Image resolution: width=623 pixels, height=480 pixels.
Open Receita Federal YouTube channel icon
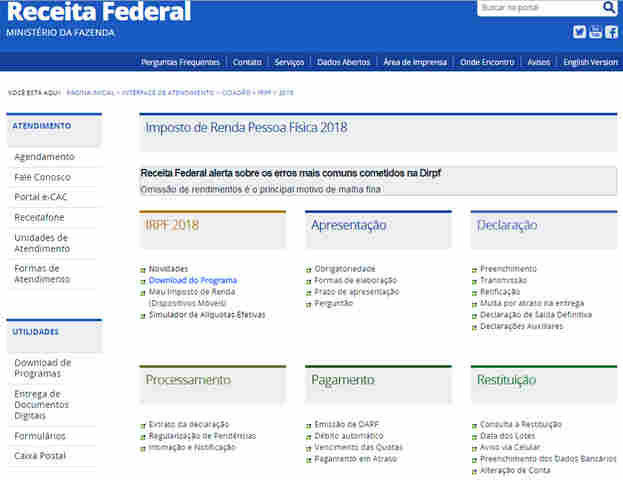(x=595, y=32)
